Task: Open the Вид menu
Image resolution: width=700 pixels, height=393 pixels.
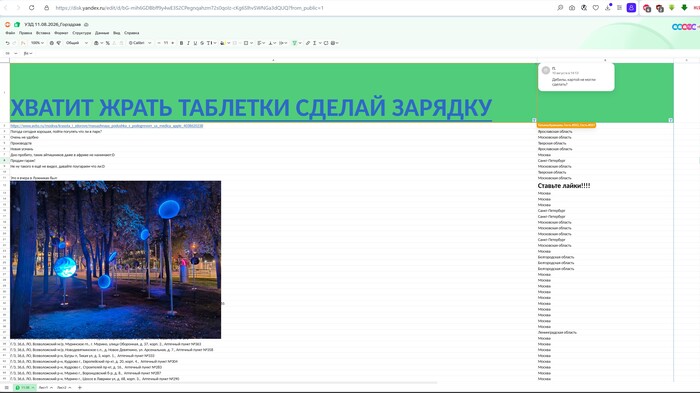Action: [x=117, y=33]
